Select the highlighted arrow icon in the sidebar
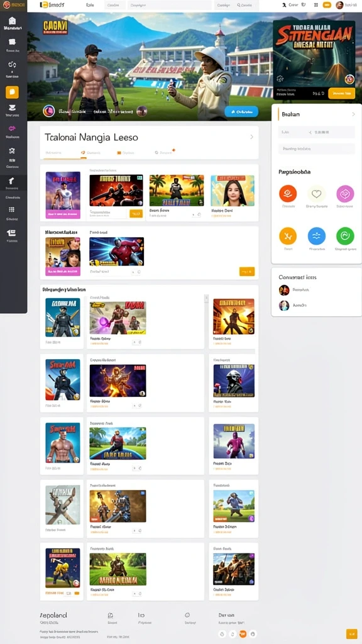 point(12,180)
